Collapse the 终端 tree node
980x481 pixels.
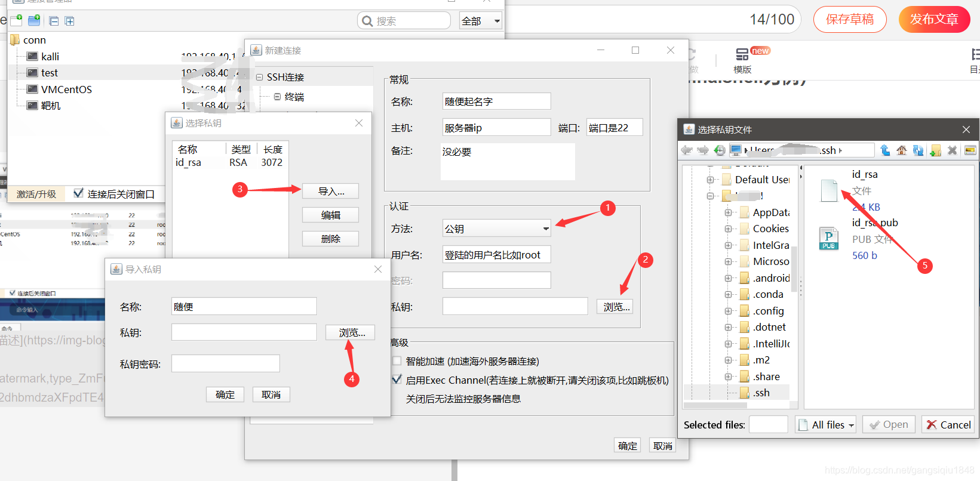[277, 97]
